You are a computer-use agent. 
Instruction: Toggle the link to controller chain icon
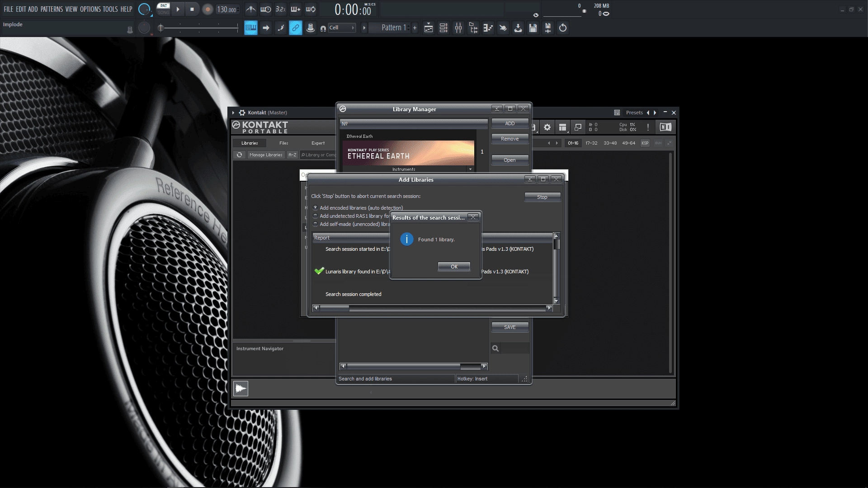pyautogui.click(x=296, y=28)
